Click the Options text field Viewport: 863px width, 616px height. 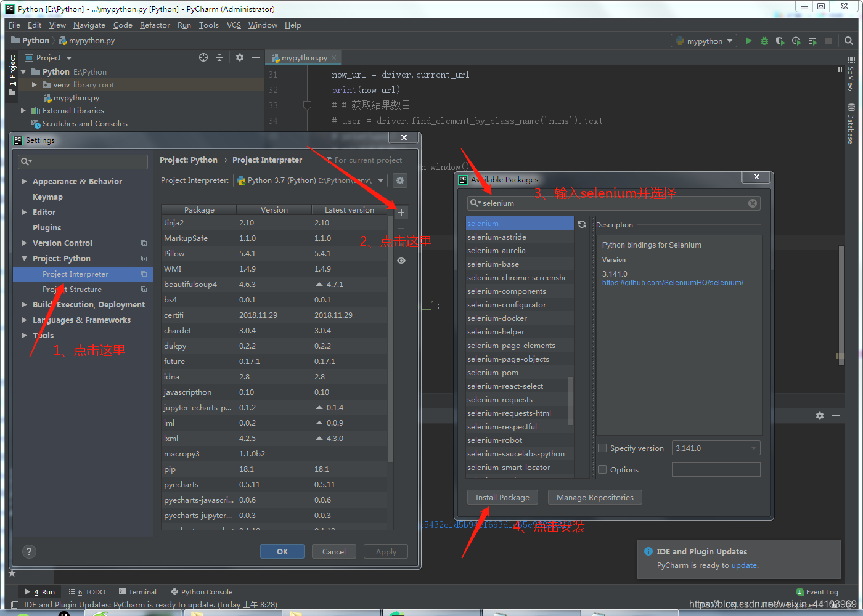pos(716,469)
